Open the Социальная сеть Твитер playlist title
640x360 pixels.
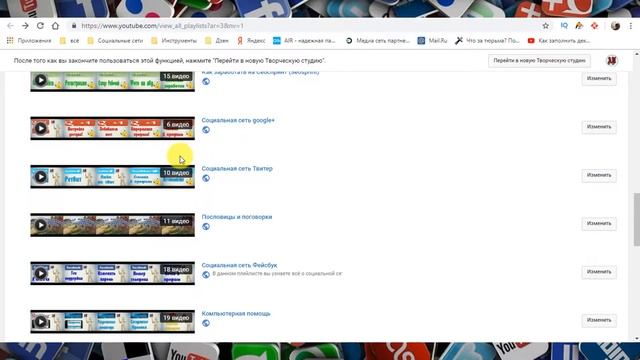237,169
